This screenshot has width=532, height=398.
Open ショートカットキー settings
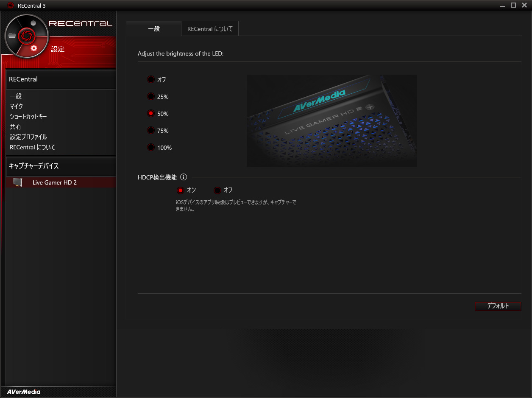pyautogui.click(x=28, y=117)
